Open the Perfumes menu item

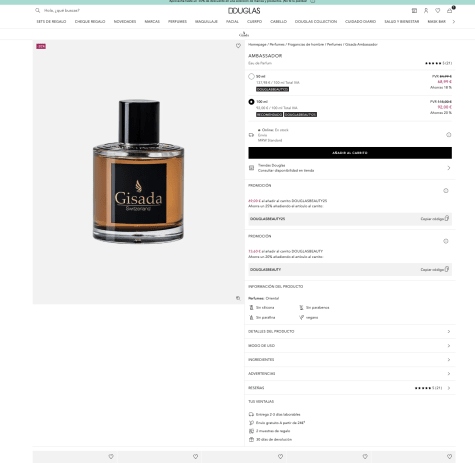click(177, 21)
